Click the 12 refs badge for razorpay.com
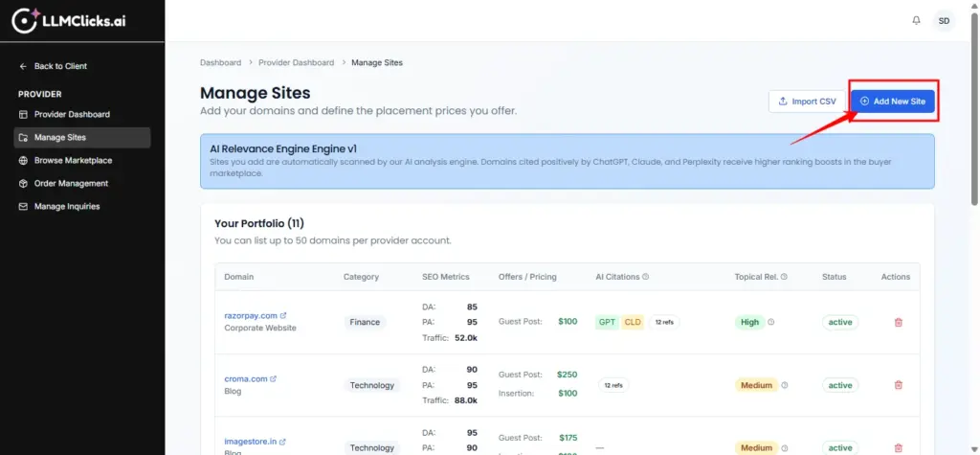The image size is (980, 455). point(665,323)
